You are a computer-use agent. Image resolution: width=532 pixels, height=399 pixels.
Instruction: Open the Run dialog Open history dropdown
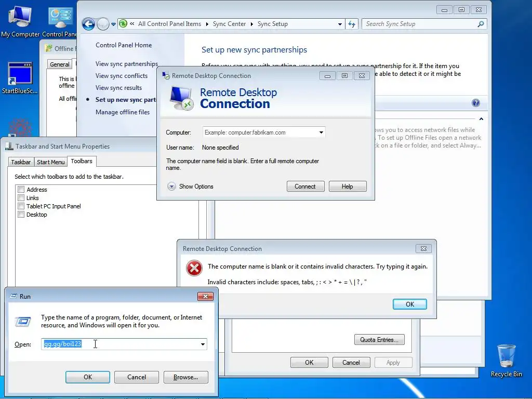coord(203,344)
